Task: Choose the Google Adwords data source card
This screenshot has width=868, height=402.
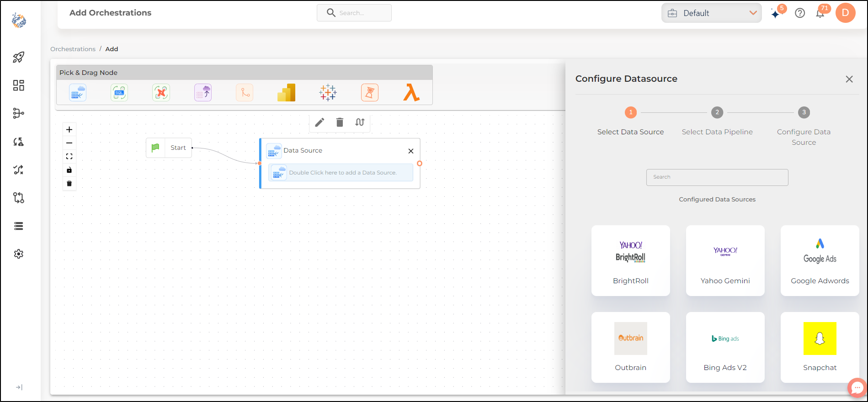Action: (820, 260)
